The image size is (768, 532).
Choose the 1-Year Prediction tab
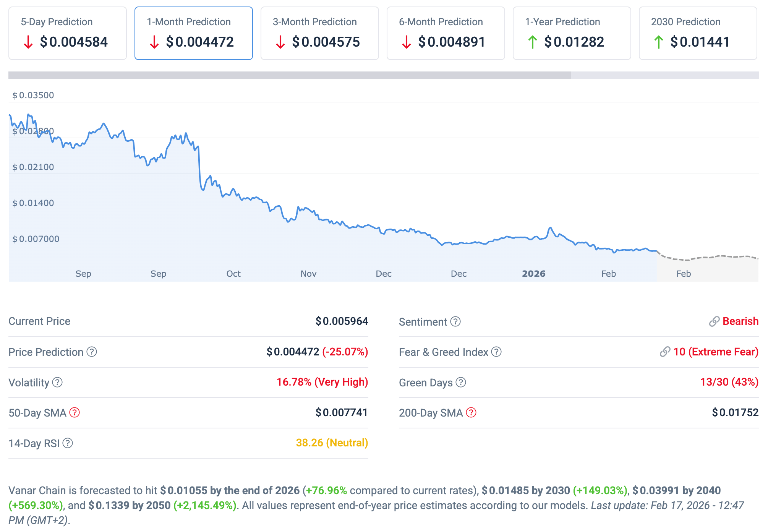coord(572,33)
